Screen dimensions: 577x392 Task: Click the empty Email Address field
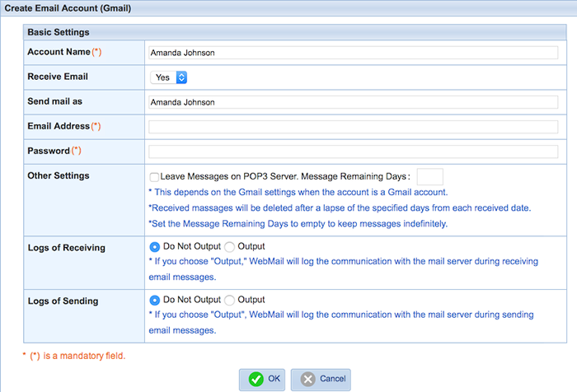[353, 127]
